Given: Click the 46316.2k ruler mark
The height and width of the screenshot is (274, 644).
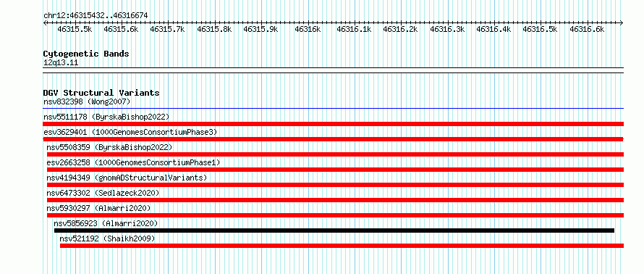Looking at the screenshot, I should pyautogui.click(x=400, y=29).
